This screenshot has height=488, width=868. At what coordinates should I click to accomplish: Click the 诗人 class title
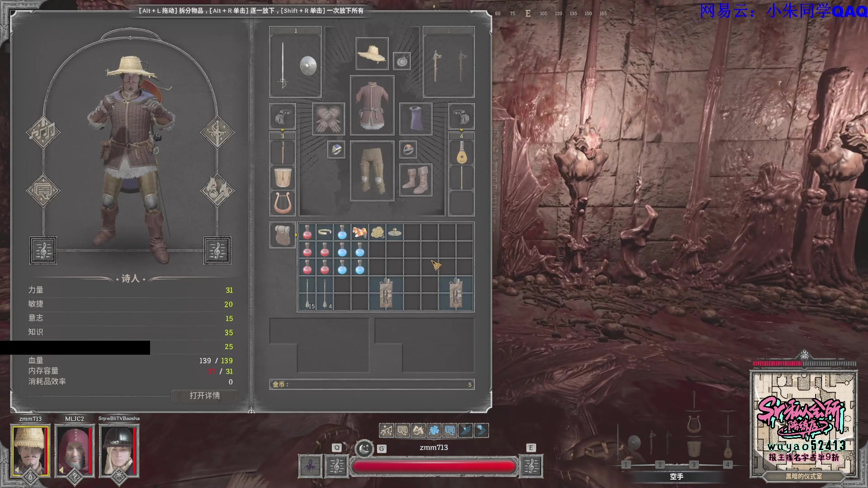coord(130,279)
